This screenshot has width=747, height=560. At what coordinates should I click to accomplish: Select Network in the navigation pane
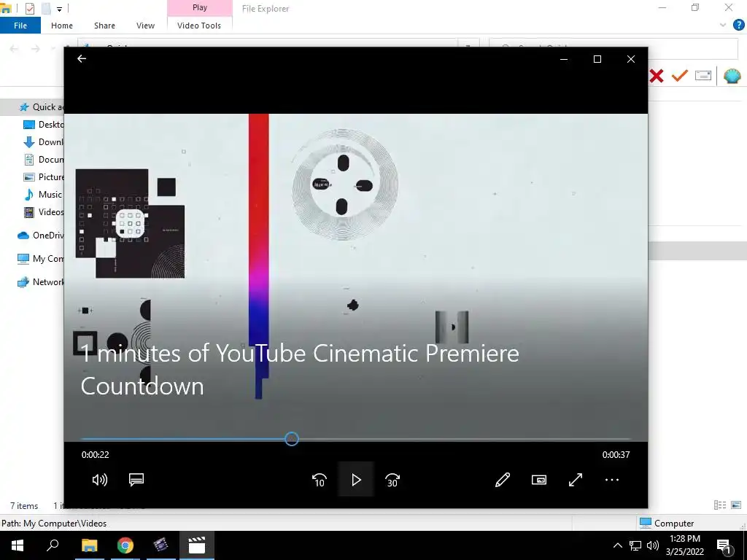[41, 282]
